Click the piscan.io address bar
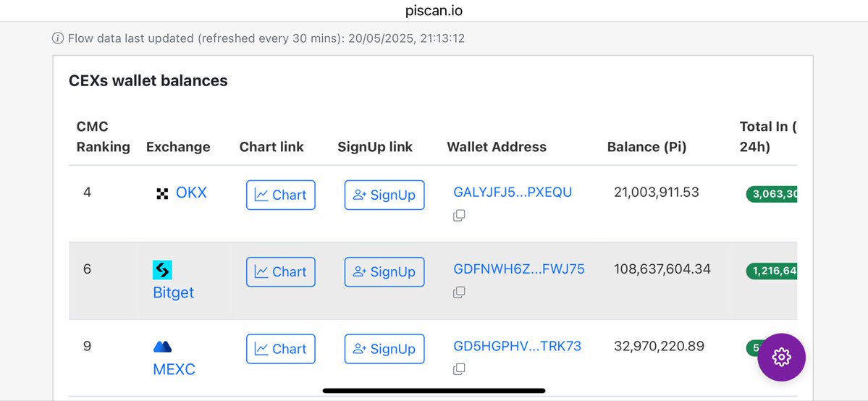This screenshot has width=868, height=401. tap(434, 10)
